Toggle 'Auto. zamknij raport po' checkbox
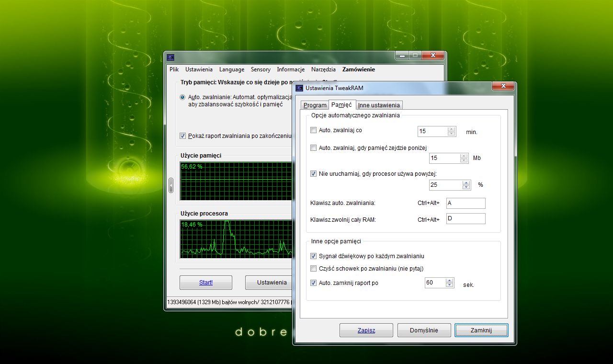 coord(314,283)
